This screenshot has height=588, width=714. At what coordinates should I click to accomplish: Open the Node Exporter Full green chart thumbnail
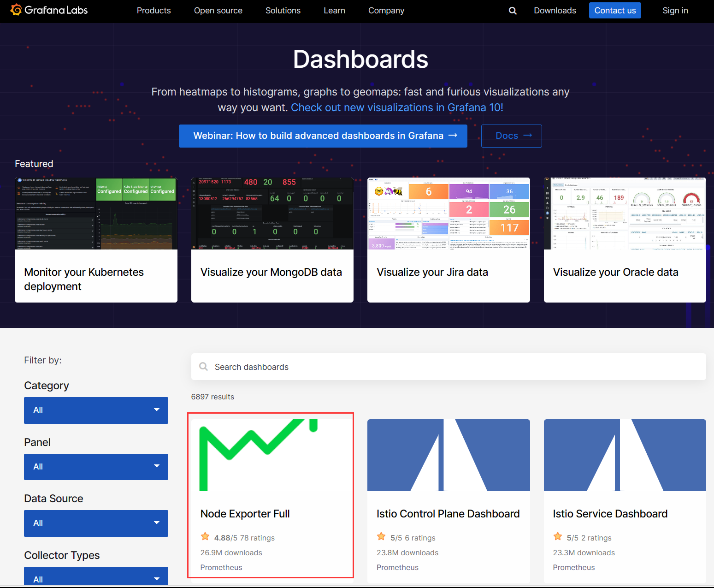272,455
